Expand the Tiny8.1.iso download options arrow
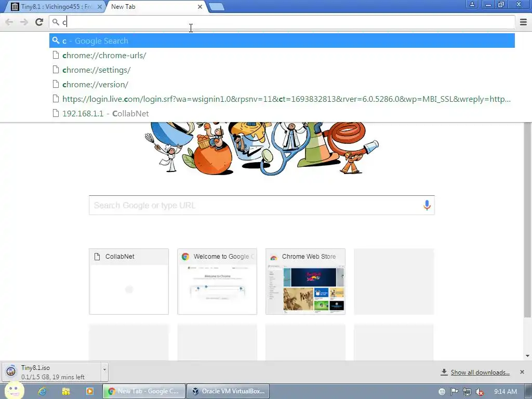Image resolution: width=532 pixels, height=399 pixels. click(x=104, y=372)
